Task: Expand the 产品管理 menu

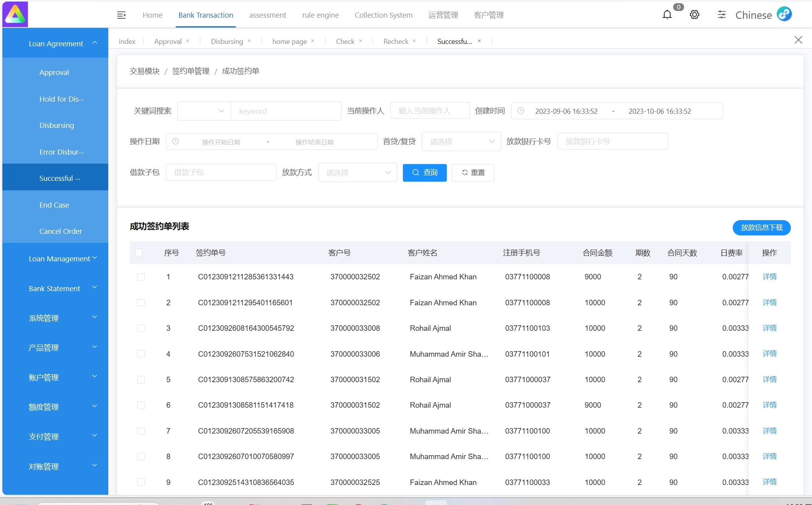Action: pyautogui.click(x=55, y=347)
